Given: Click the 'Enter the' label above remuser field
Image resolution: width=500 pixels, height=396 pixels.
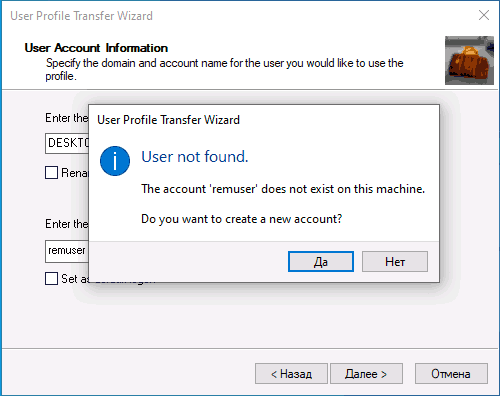Looking at the screenshot, I should 67,224.
